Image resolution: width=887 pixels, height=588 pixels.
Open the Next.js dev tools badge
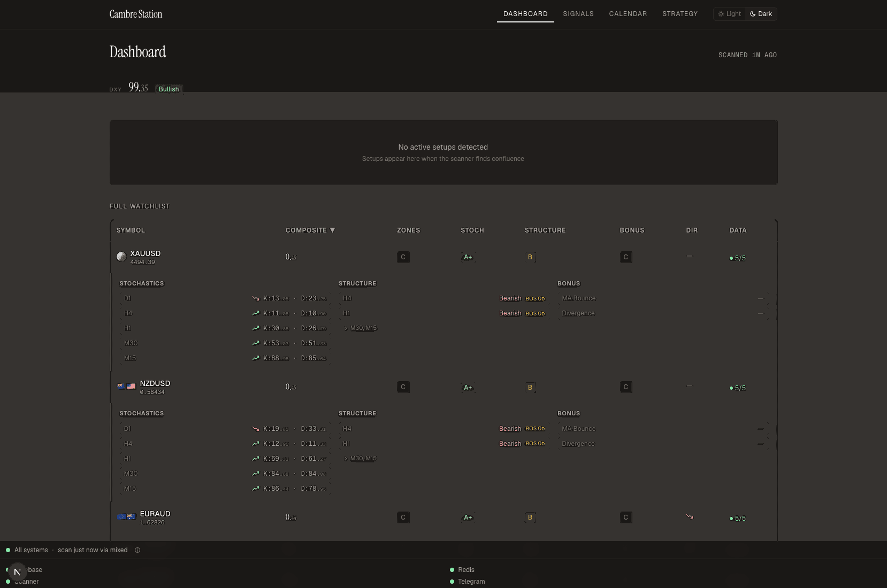click(x=17, y=571)
